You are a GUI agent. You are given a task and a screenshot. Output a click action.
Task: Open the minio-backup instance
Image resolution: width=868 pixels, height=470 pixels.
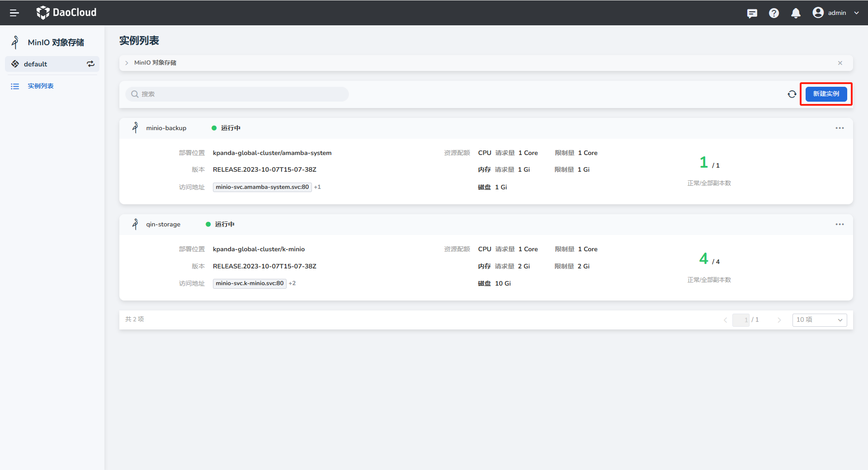pos(166,128)
